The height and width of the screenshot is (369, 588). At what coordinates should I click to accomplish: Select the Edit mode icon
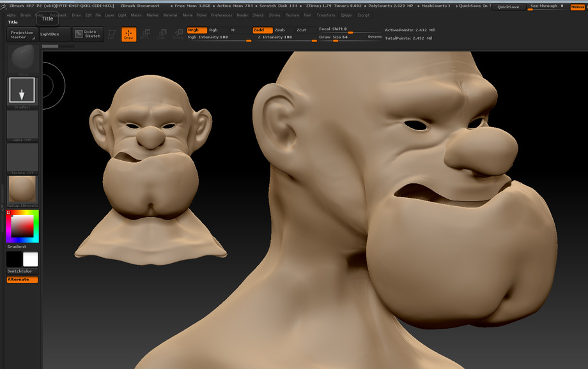click(x=111, y=34)
